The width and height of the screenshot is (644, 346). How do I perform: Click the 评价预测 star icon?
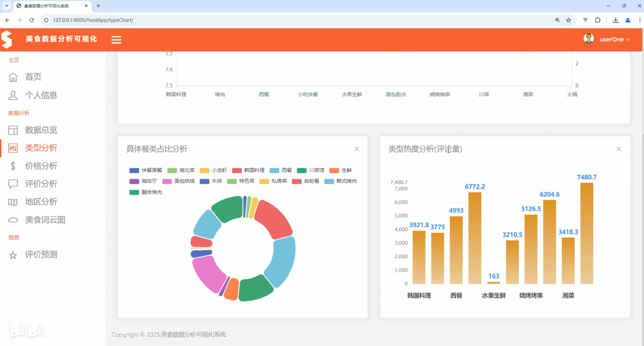[13, 255]
